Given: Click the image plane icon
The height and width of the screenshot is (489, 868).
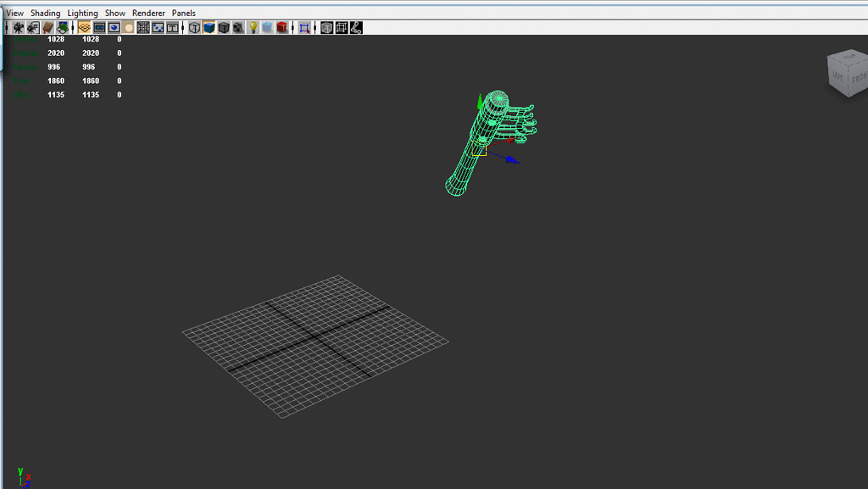Looking at the screenshot, I should pyautogui.click(x=63, y=27).
